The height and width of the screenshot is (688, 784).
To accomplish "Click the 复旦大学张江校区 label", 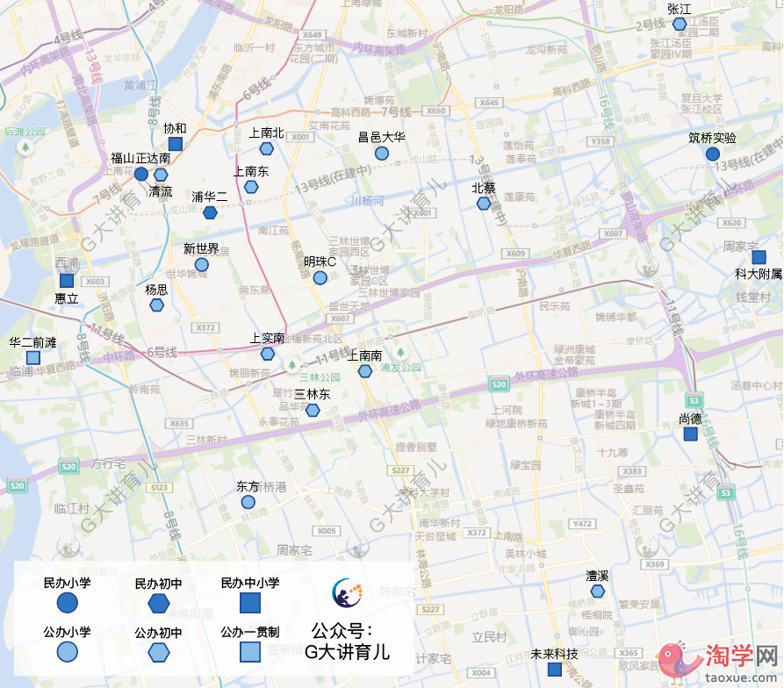I will 701,104.
